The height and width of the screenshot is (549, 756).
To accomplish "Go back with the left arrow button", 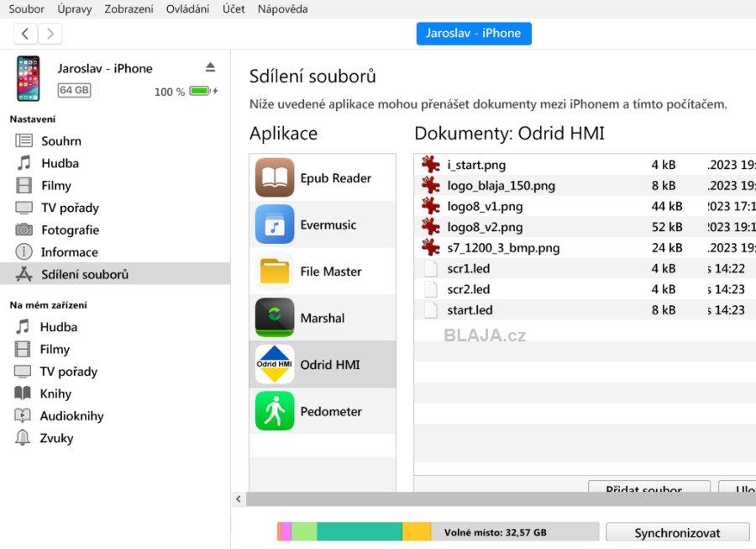I will pos(25,34).
